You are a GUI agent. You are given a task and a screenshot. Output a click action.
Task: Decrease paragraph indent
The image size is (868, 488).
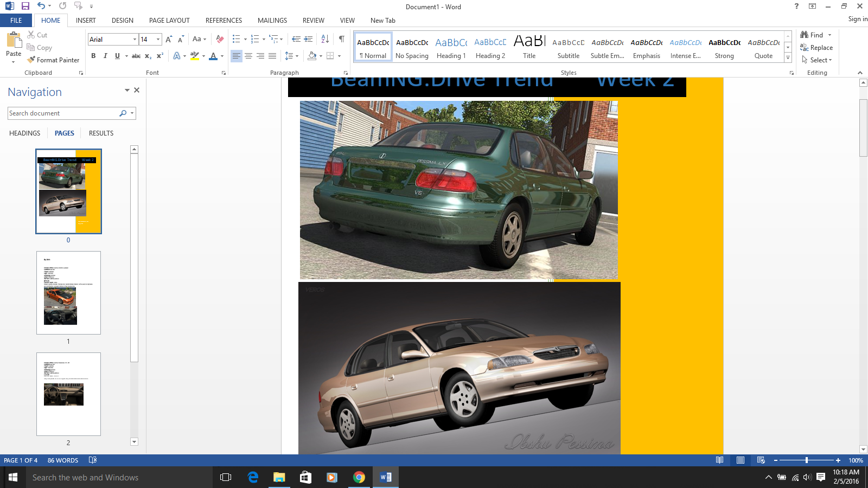[x=296, y=39]
